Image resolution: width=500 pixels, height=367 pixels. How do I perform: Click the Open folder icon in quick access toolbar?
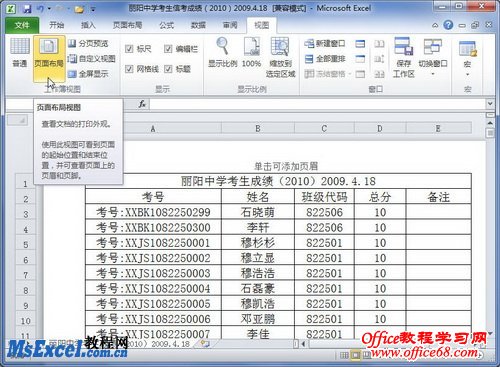coord(79,9)
